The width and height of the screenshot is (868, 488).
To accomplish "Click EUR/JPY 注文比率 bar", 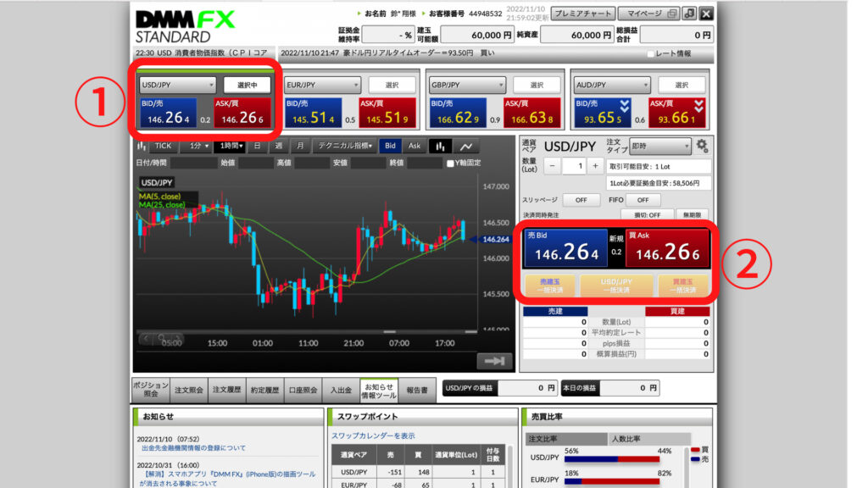I will tap(612, 481).
